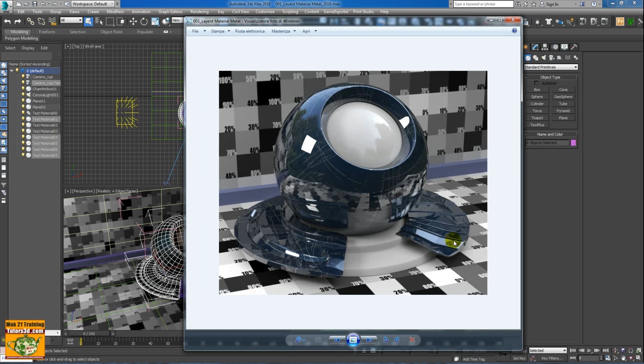Collapse the 0 (default) layer tree
The width and height of the screenshot is (644, 364).
11,71
